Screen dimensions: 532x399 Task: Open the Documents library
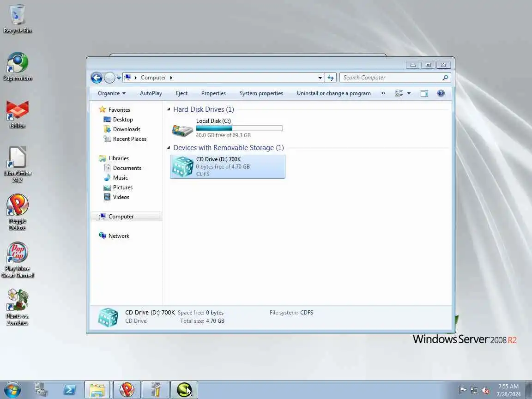(x=127, y=168)
